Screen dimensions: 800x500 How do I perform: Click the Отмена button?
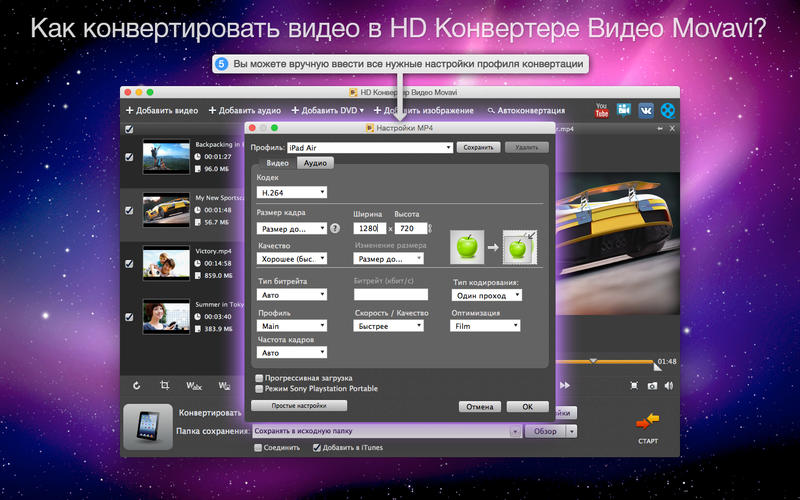[x=480, y=407]
